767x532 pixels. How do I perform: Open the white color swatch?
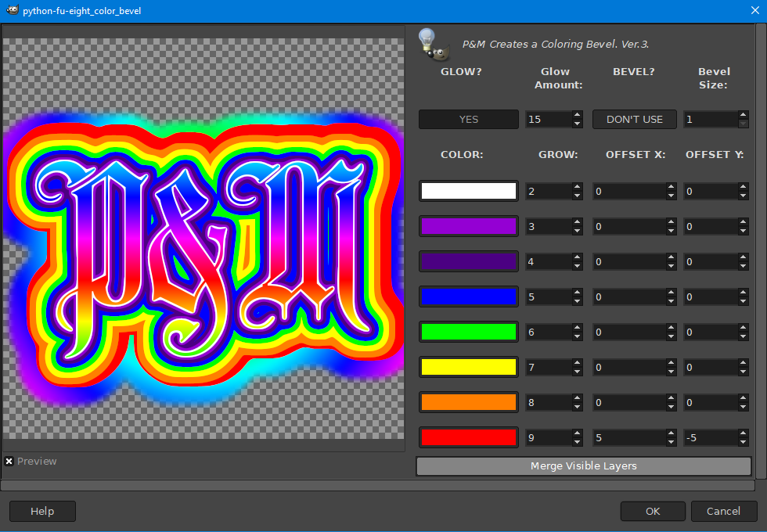pyautogui.click(x=469, y=191)
